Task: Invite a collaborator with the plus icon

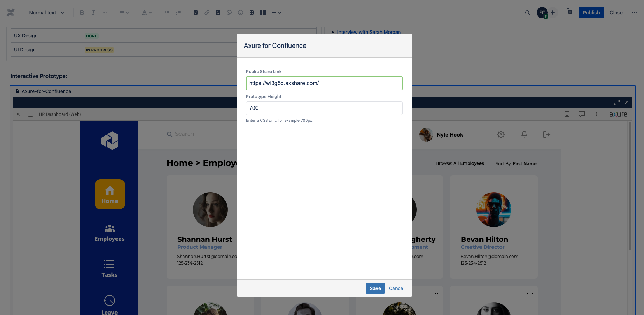Action: [553, 13]
